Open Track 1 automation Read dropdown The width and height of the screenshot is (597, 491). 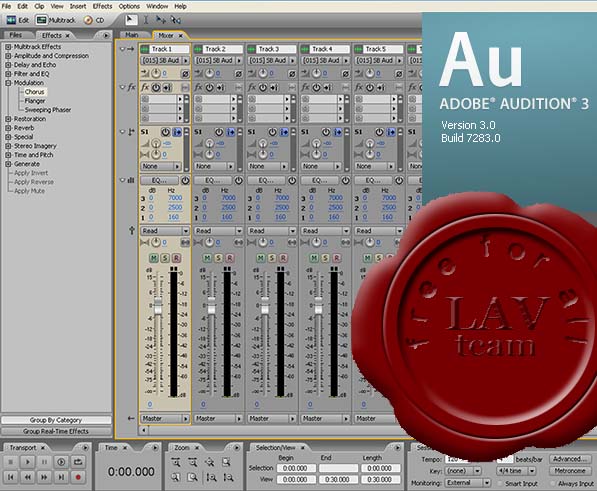click(x=165, y=231)
